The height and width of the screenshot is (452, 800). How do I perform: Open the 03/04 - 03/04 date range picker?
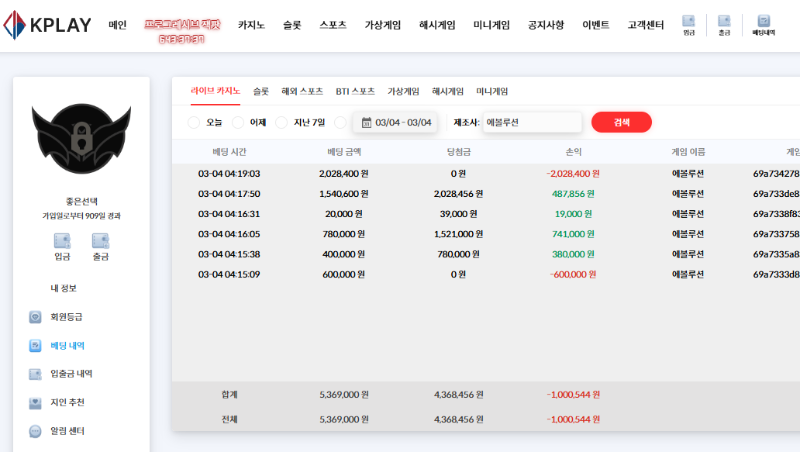coord(396,123)
